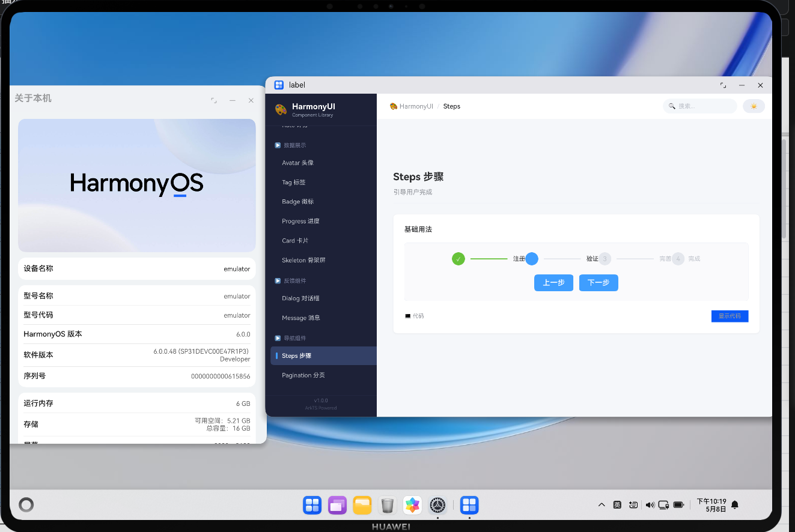Open the clock showing 下午10:19 in the taskbar

[x=711, y=505]
